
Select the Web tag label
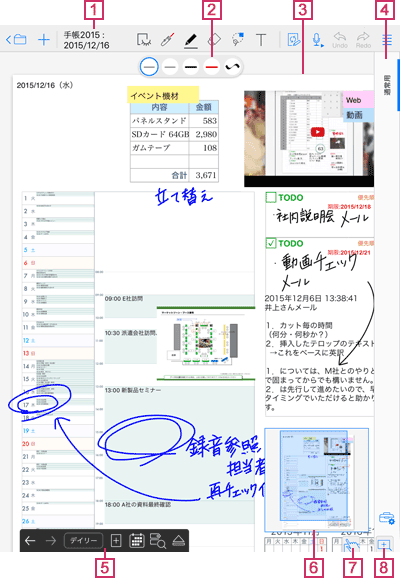354,100
